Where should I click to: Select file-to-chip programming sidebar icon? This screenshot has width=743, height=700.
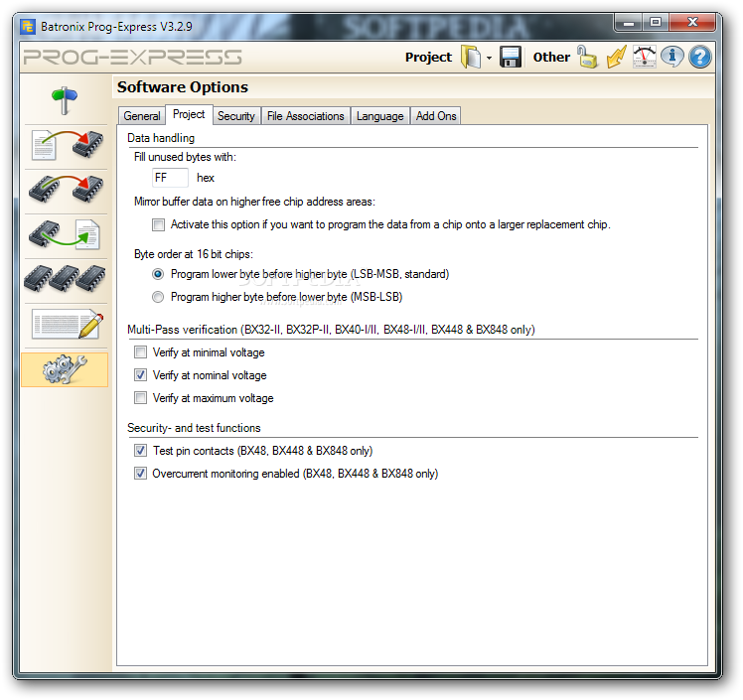pyautogui.click(x=67, y=145)
